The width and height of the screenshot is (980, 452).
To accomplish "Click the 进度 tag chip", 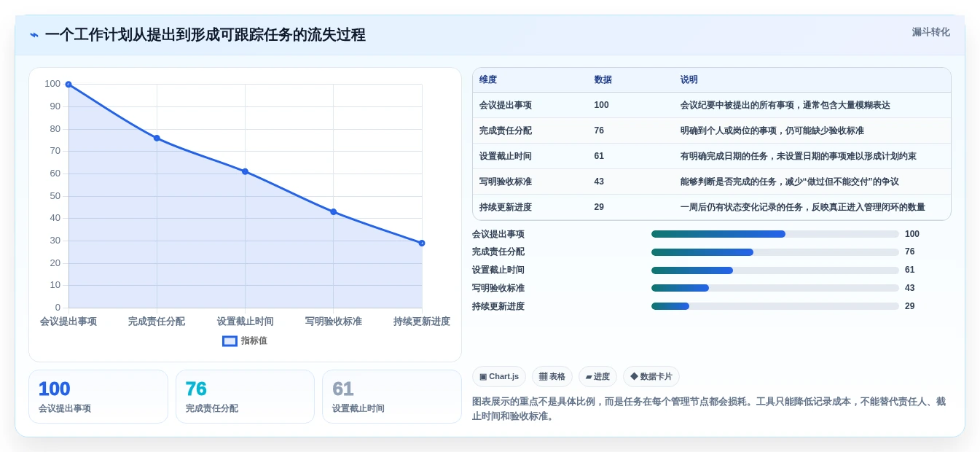I will click(x=597, y=376).
